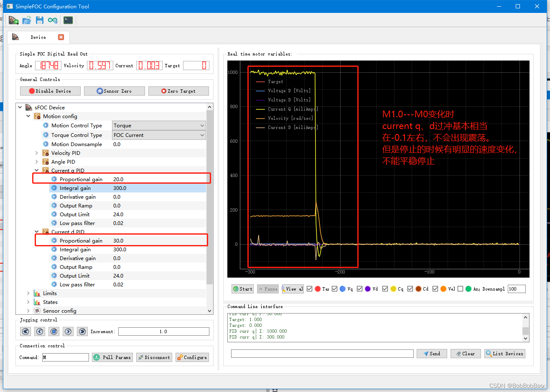
Task: Enable the Ang signal checkbox
Action: (461, 289)
